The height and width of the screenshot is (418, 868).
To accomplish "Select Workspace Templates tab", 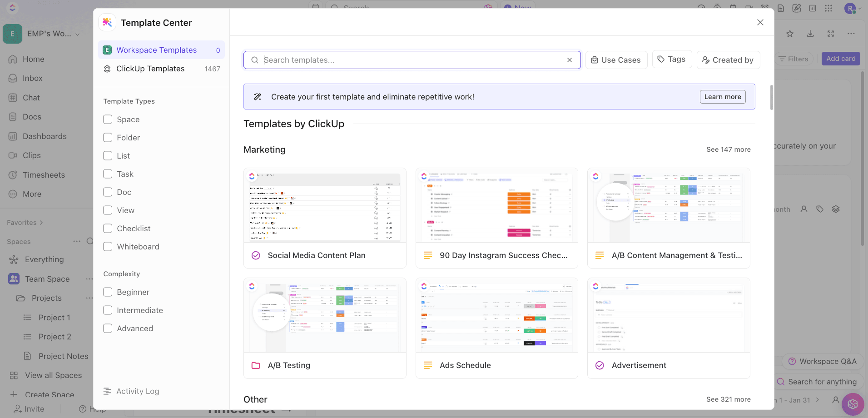I will coord(161,50).
